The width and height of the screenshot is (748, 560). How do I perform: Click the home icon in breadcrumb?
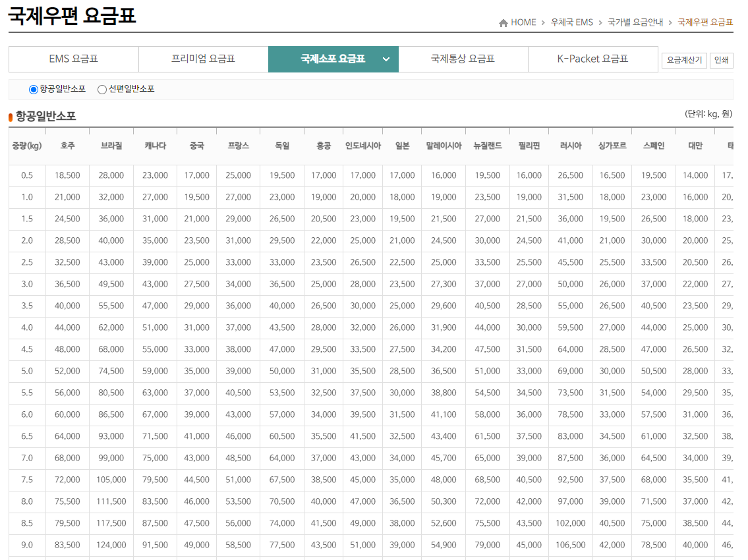tap(503, 22)
